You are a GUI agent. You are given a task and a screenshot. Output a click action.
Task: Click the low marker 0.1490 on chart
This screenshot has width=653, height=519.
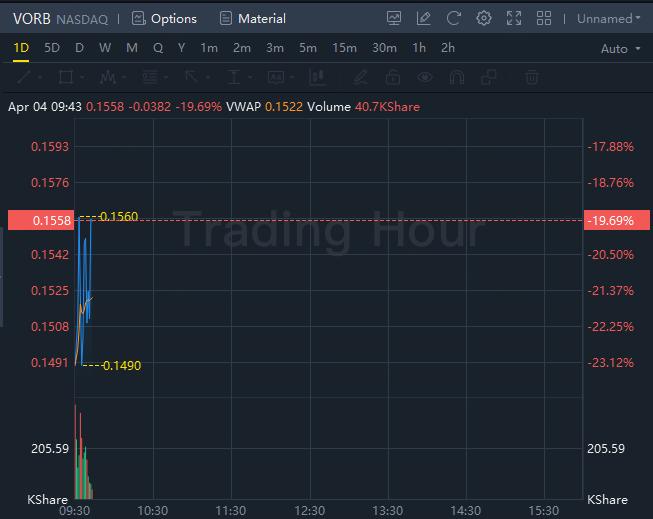point(122,365)
